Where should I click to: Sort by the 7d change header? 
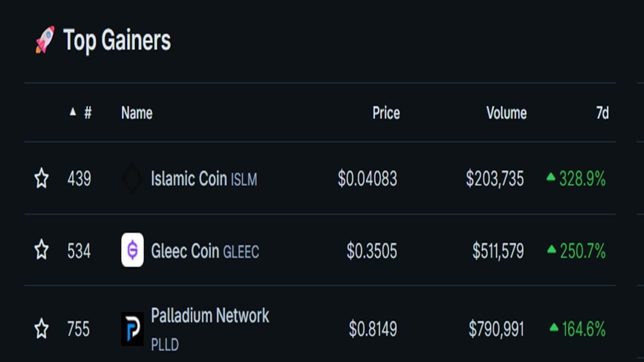[602, 113]
